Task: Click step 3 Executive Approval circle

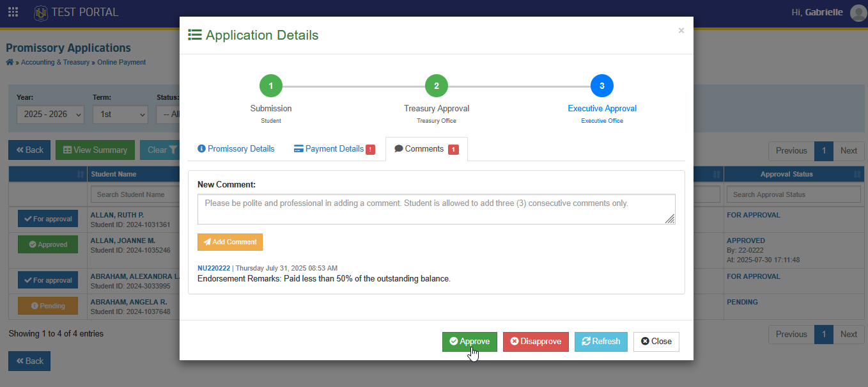Action: click(x=602, y=86)
